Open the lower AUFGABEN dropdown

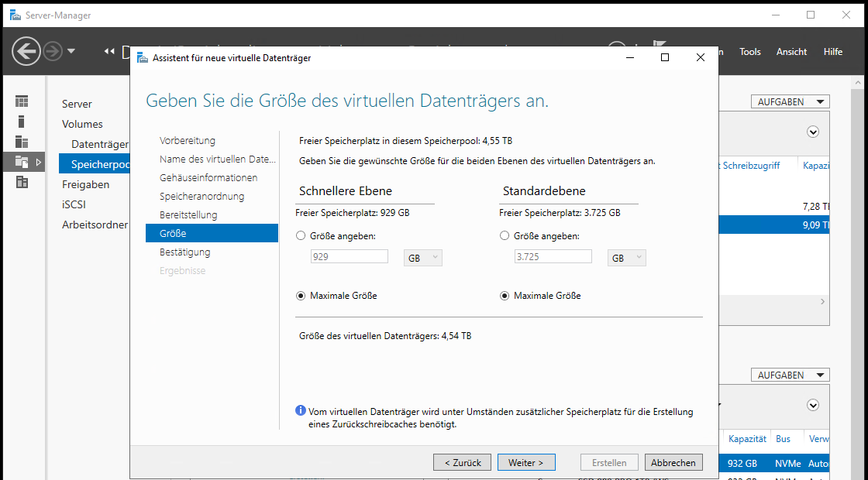pyautogui.click(x=790, y=375)
